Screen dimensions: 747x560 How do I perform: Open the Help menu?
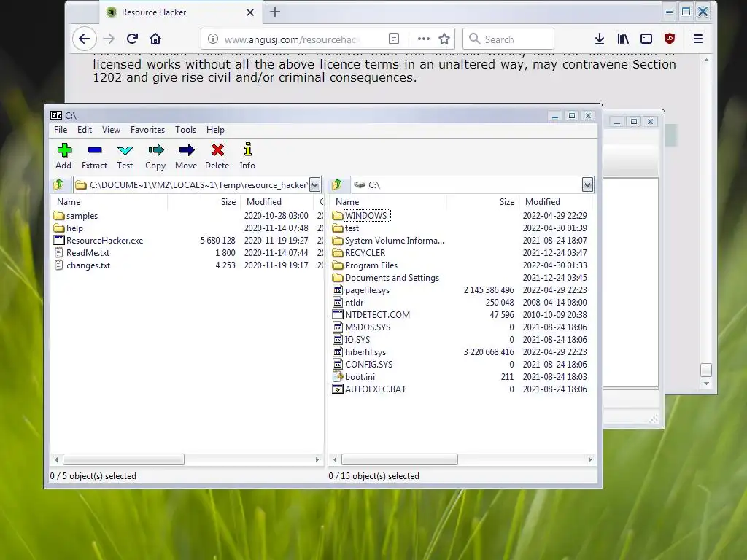[215, 130]
